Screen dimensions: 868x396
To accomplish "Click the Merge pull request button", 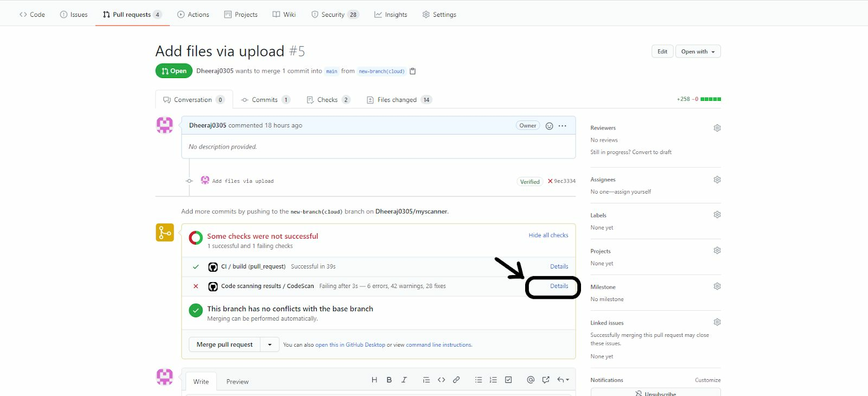I will 225,345.
